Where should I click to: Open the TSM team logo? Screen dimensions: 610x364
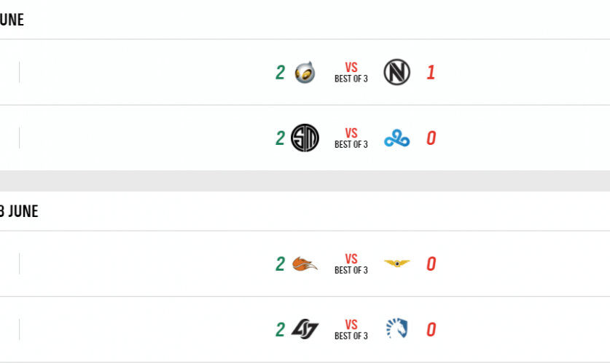pos(305,138)
